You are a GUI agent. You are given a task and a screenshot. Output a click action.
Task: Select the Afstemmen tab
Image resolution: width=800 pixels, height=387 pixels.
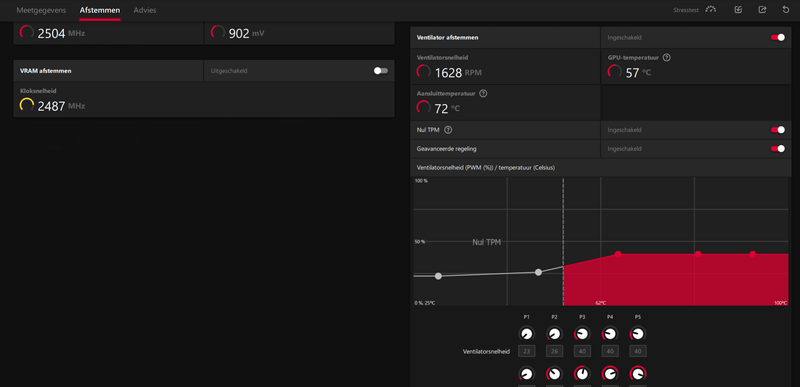point(100,10)
